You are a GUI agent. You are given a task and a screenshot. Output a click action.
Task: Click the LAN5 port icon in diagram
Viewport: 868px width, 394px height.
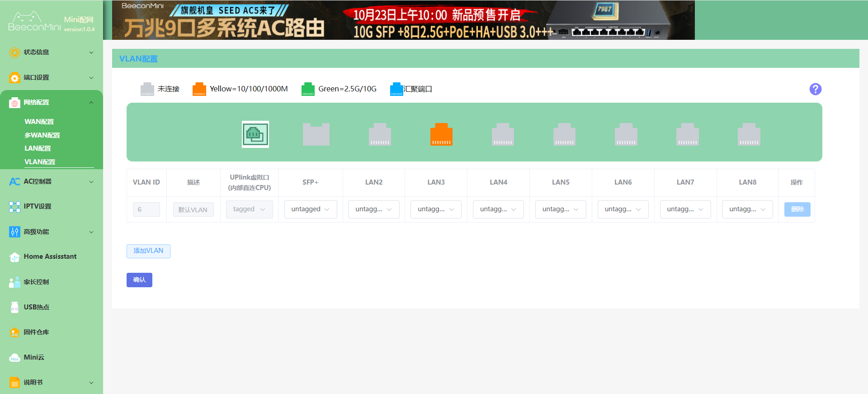click(x=564, y=134)
